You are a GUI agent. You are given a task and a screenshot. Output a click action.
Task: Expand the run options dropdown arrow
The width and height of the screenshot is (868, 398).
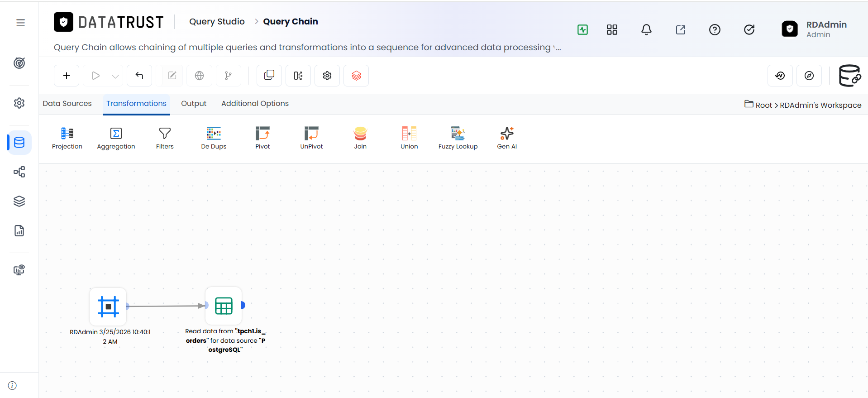115,76
